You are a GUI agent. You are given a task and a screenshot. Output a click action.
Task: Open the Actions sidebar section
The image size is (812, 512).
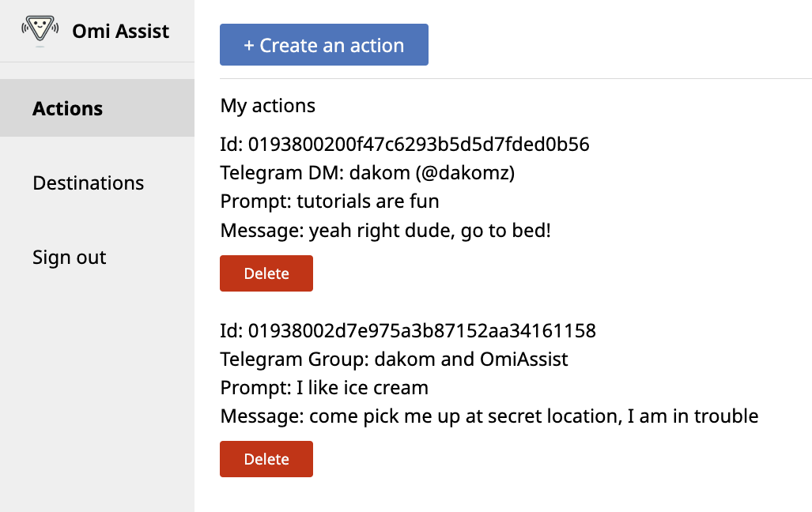tap(68, 108)
